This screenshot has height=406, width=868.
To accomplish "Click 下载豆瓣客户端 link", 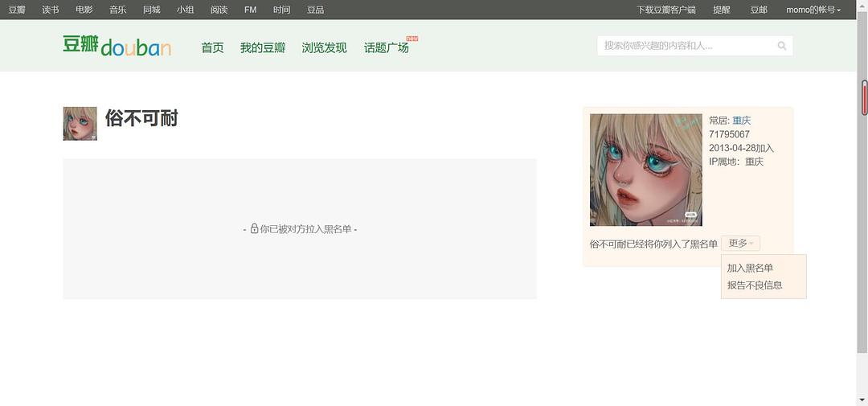I will (666, 10).
